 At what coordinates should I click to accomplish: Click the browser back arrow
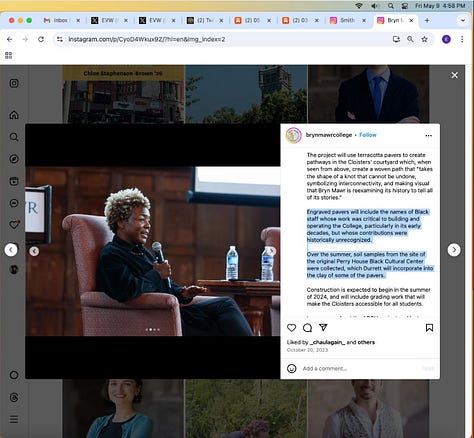pyautogui.click(x=10, y=39)
